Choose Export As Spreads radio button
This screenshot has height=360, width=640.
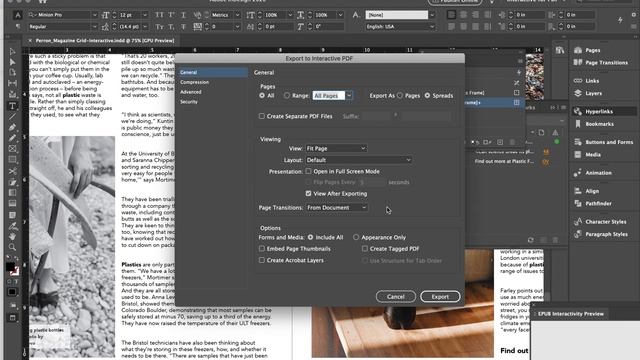click(x=427, y=96)
